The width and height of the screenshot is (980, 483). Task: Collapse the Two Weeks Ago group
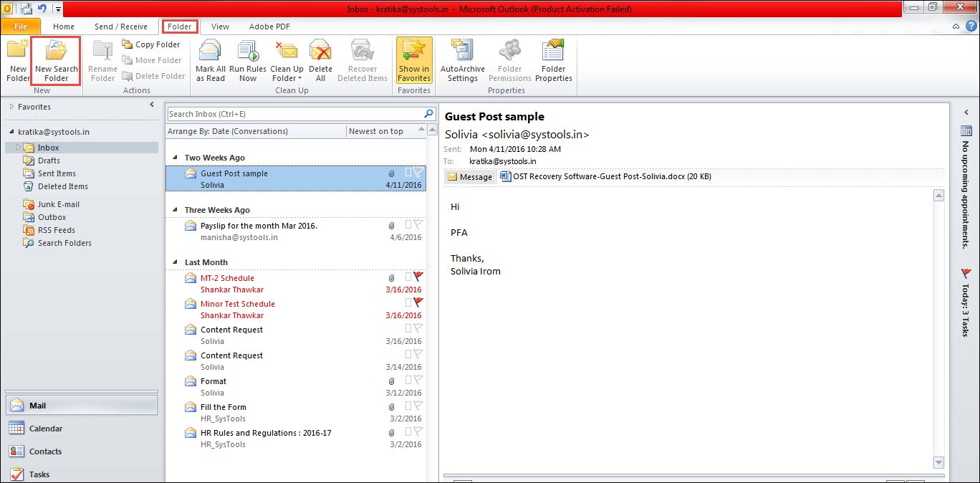tap(174, 158)
